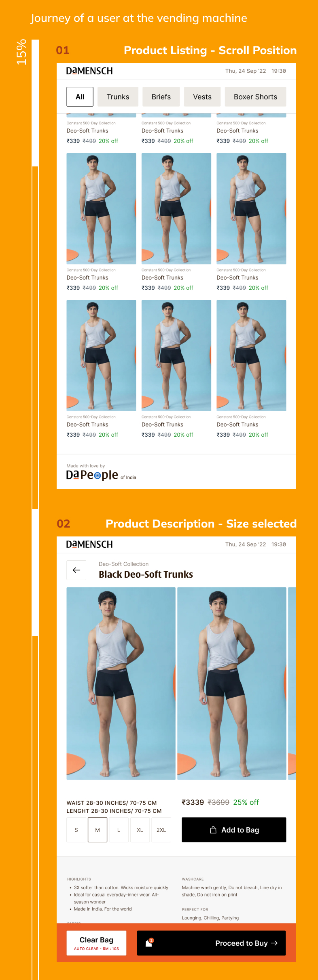Filter by Boxer Shorts tab
The image size is (318, 980).
255,97
